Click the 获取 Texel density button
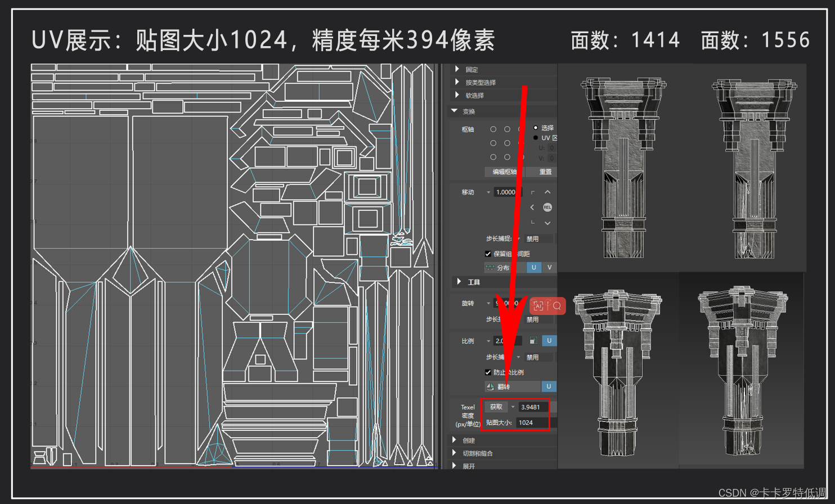 point(496,407)
